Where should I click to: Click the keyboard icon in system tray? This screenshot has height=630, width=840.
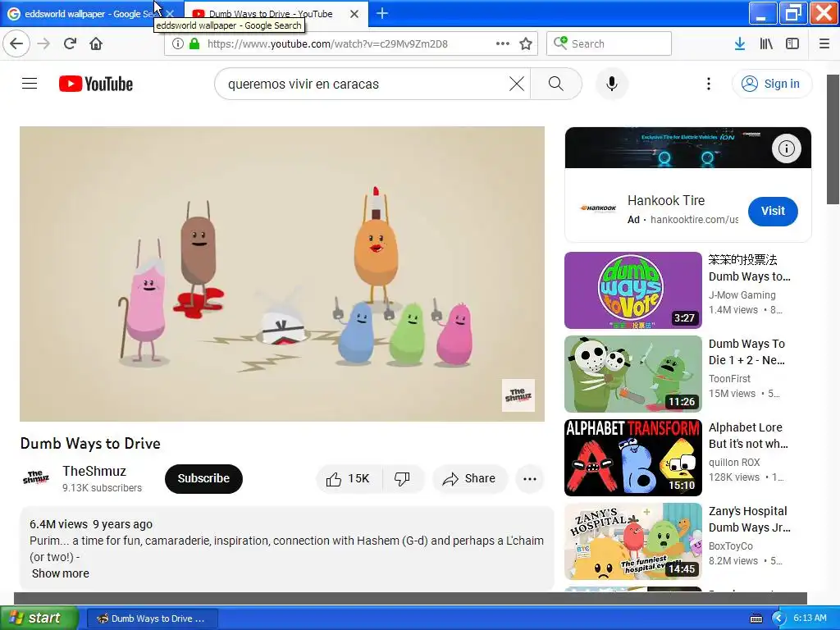pos(756,619)
